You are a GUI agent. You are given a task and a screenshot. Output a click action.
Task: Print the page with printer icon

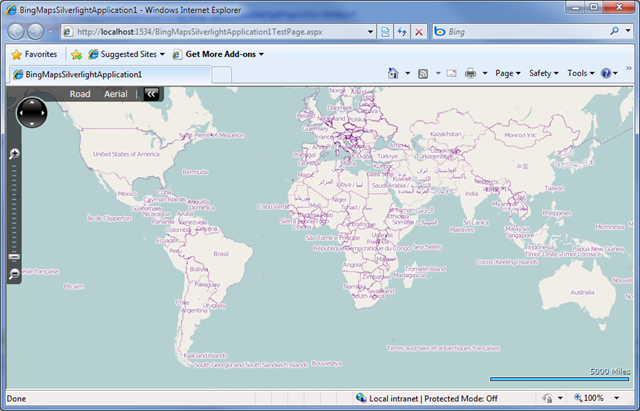pos(470,73)
